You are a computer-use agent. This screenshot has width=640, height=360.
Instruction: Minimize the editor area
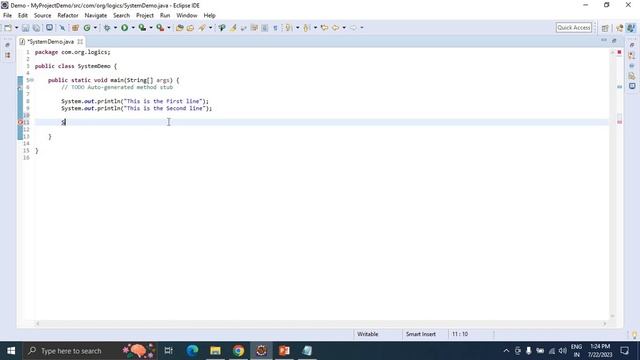click(604, 40)
